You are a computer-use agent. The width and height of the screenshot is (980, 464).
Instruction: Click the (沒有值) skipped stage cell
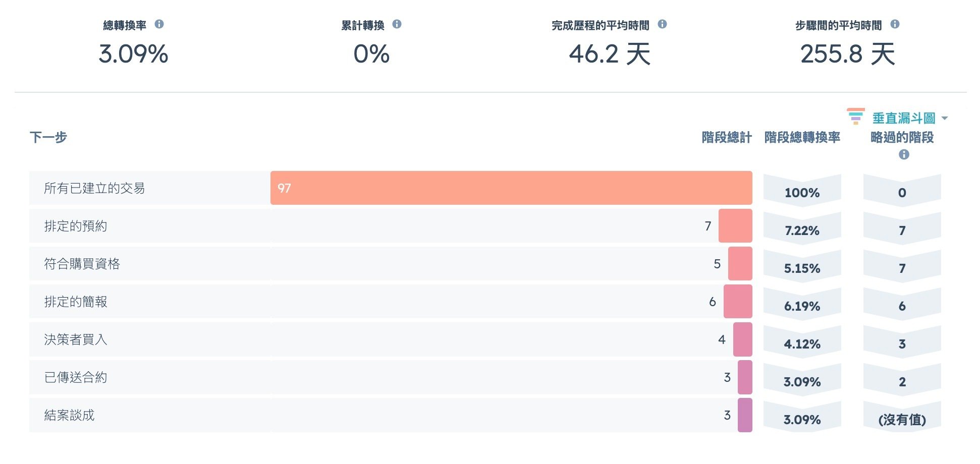point(902,420)
